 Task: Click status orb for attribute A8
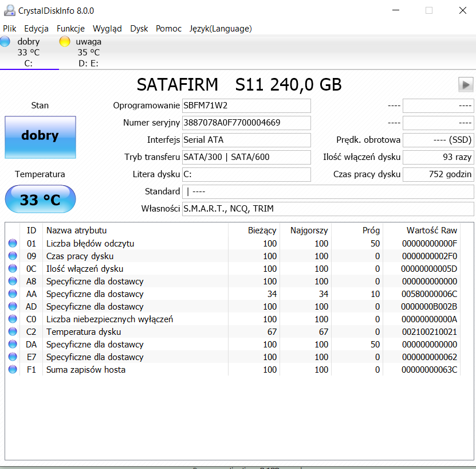13,281
